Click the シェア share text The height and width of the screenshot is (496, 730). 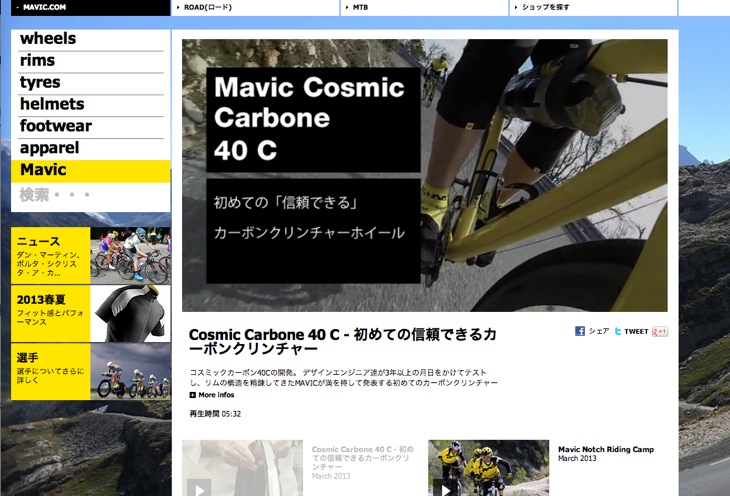[x=599, y=331]
